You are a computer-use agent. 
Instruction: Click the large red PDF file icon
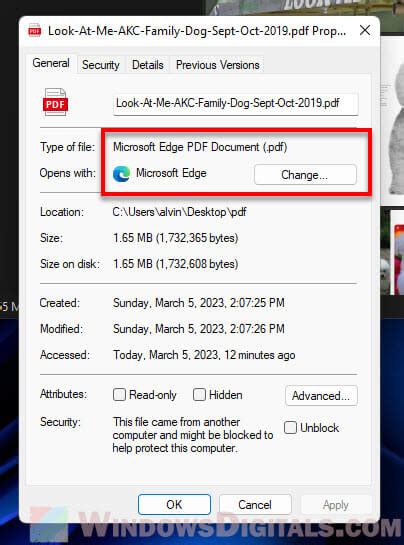(x=55, y=102)
